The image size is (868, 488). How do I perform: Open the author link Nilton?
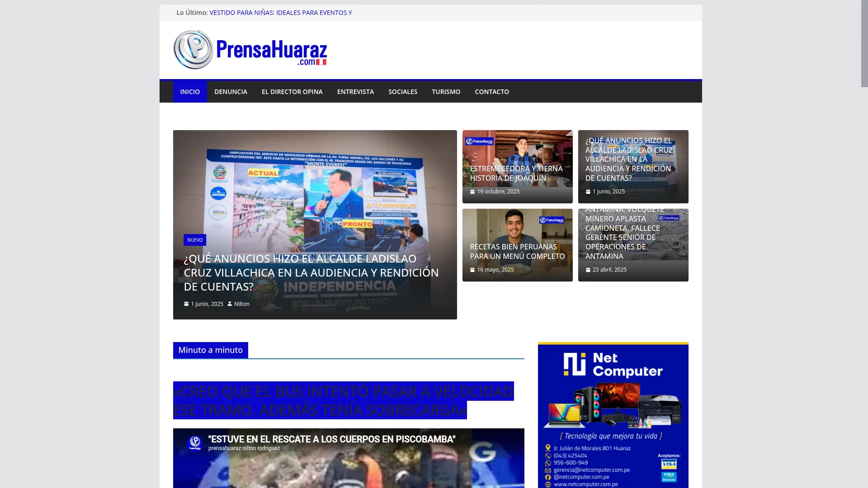pyautogui.click(x=242, y=304)
